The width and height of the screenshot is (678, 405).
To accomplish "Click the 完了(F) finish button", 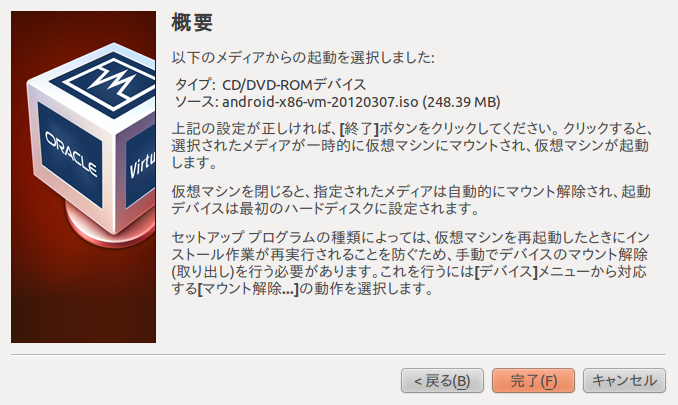I will click(x=533, y=381).
